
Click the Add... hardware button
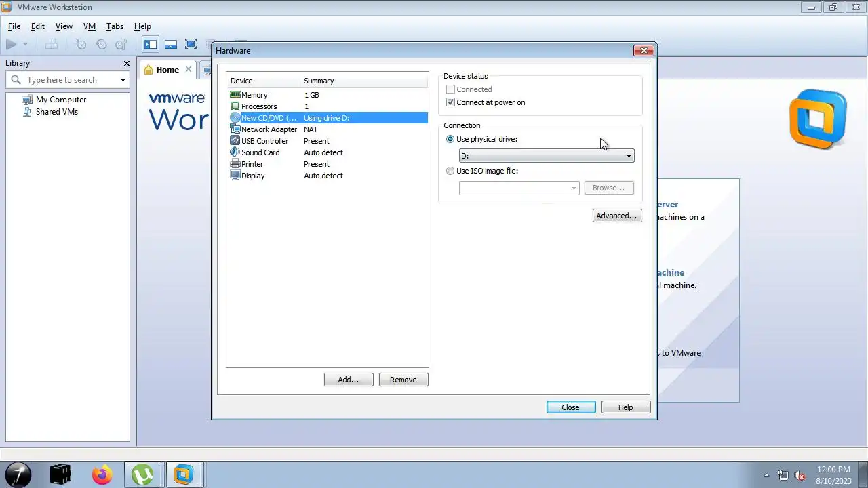(x=349, y=380)
